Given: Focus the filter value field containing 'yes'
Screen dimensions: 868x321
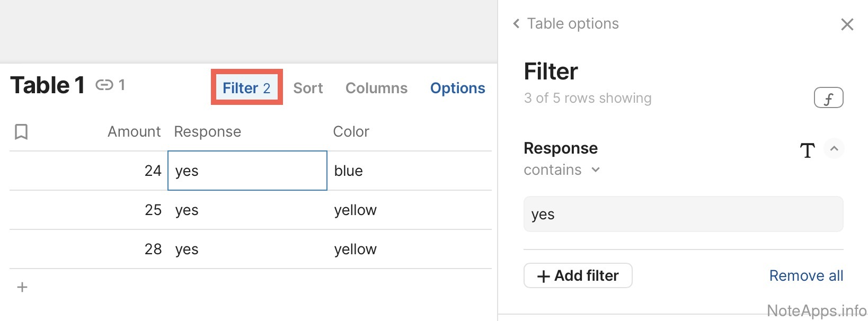Looking at the screenshot, I should tap(683, 215).
